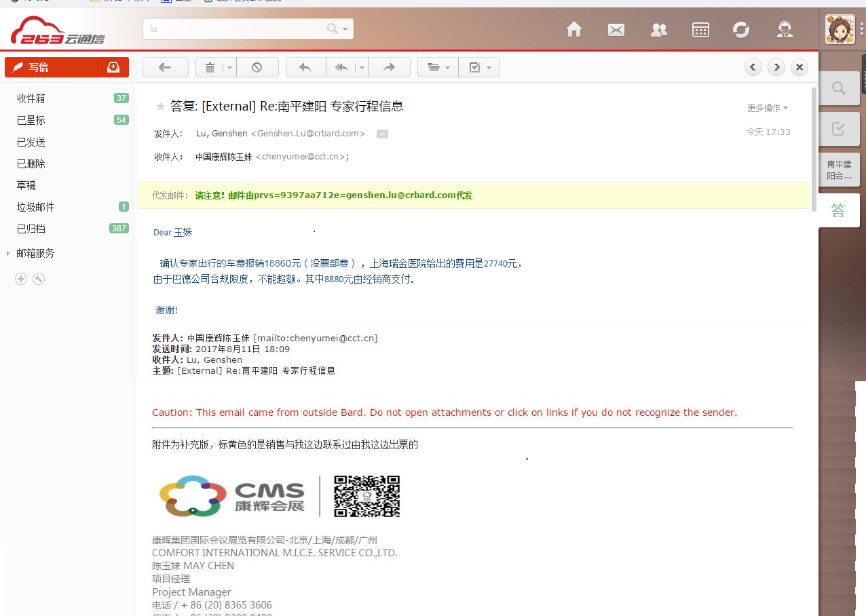Click the home icon in top navigation
866x616 pixels.
[x=574, y=30]
